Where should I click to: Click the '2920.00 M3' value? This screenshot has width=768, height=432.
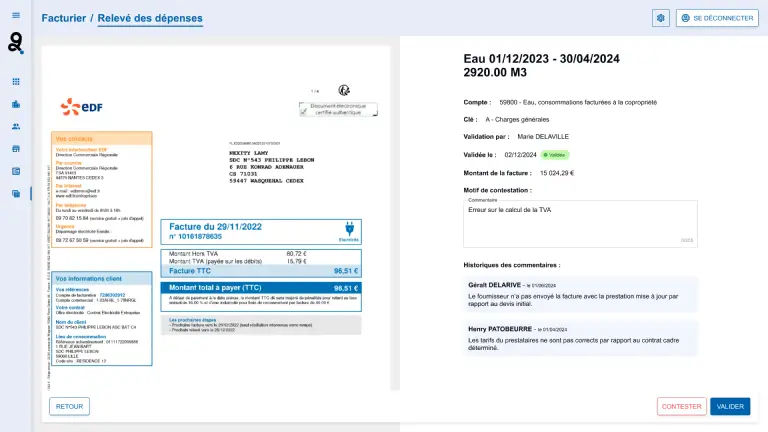495,72
